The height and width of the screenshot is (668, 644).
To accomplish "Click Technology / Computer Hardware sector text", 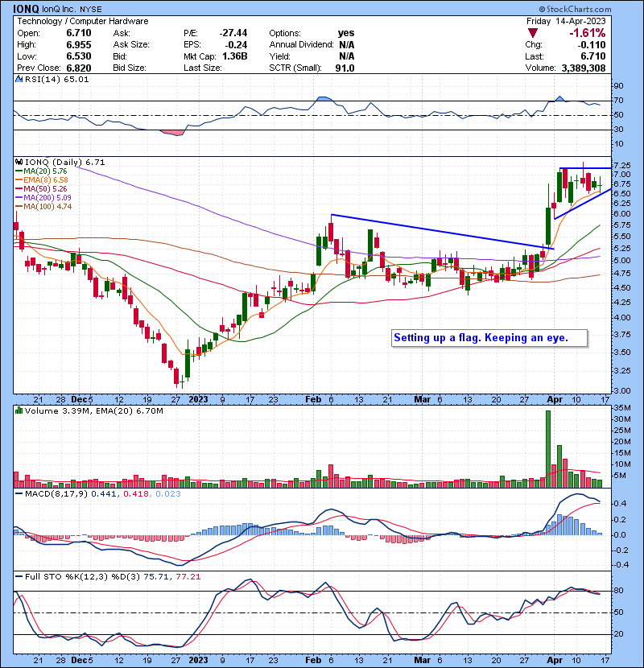I will pos(83,21).
